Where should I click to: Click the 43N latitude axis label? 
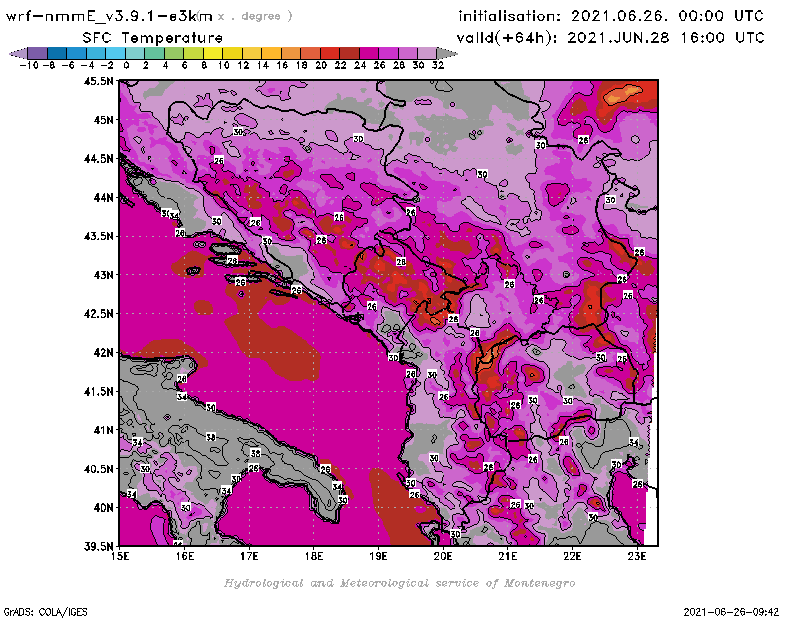pos(103,275)
